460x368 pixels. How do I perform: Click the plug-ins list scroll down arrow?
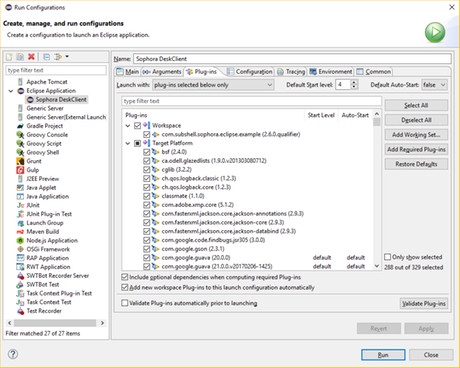[377, 266]
